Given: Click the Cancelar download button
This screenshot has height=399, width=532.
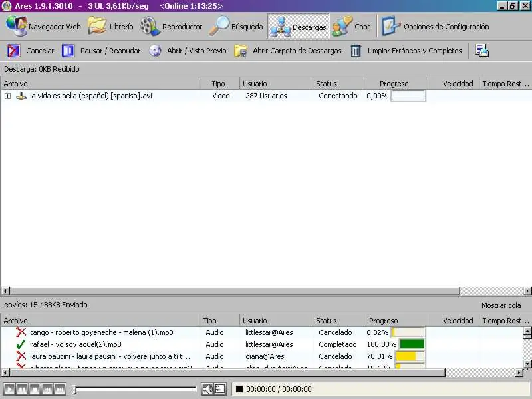Looking at the screenshot, I should click(31, 51).
